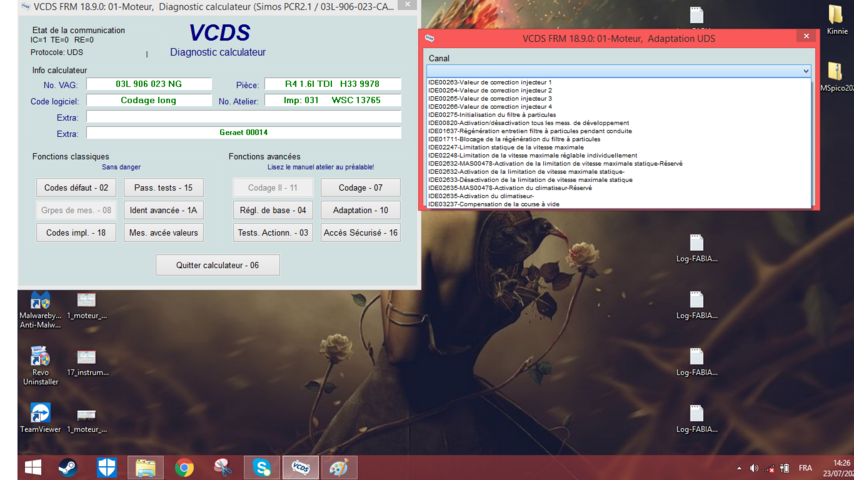Screen dimensions: 854x480
Task: Click the Pièce field R4 1.6l TDI
Action: (332, 84)
